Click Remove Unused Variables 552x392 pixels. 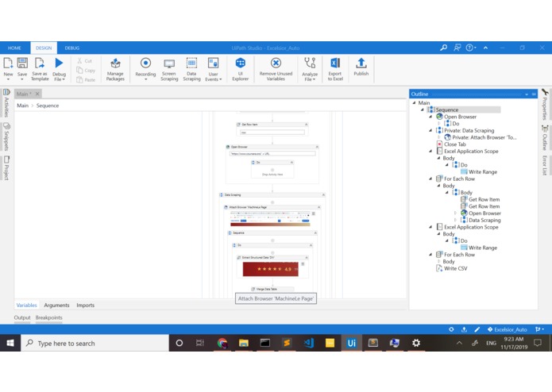pos(276,70)
